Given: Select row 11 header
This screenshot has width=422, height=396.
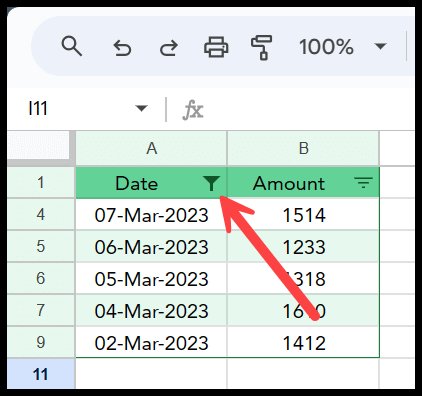Looking at the screenshot, I should coord(41,374).
